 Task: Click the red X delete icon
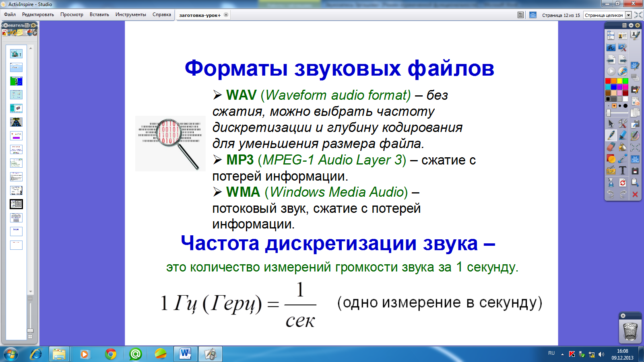click(635, 194)
